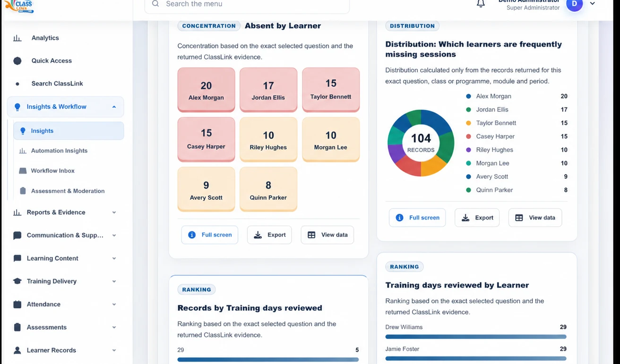620x364 pixels.
Task: Export the Distribution chart
Action: coord(477,218)
